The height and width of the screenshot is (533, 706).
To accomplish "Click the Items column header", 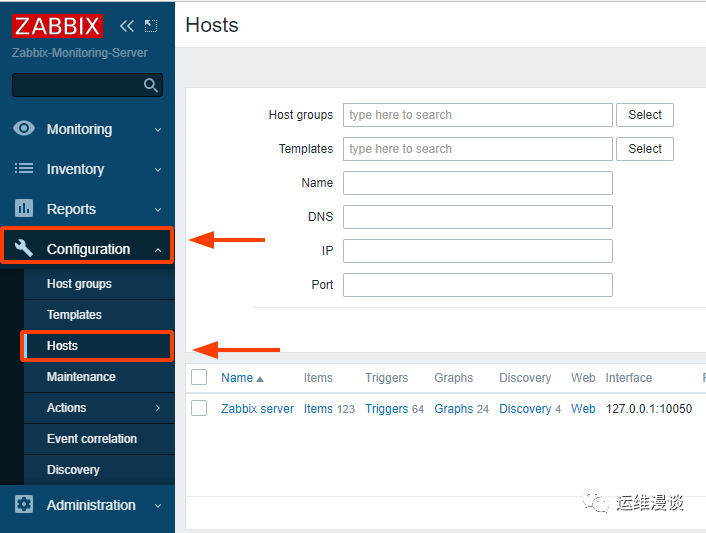I will (318, 378).
